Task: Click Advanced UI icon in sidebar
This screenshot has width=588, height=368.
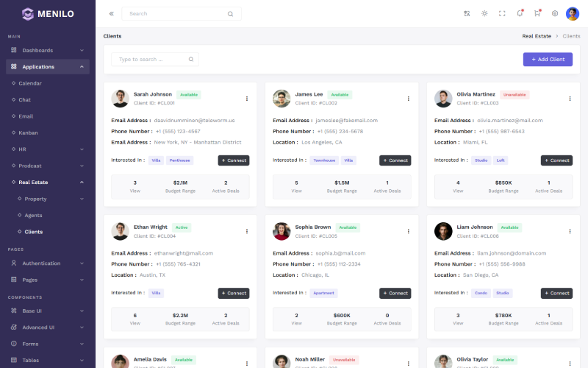Action: pyautogui.click(x=14, y=327)
